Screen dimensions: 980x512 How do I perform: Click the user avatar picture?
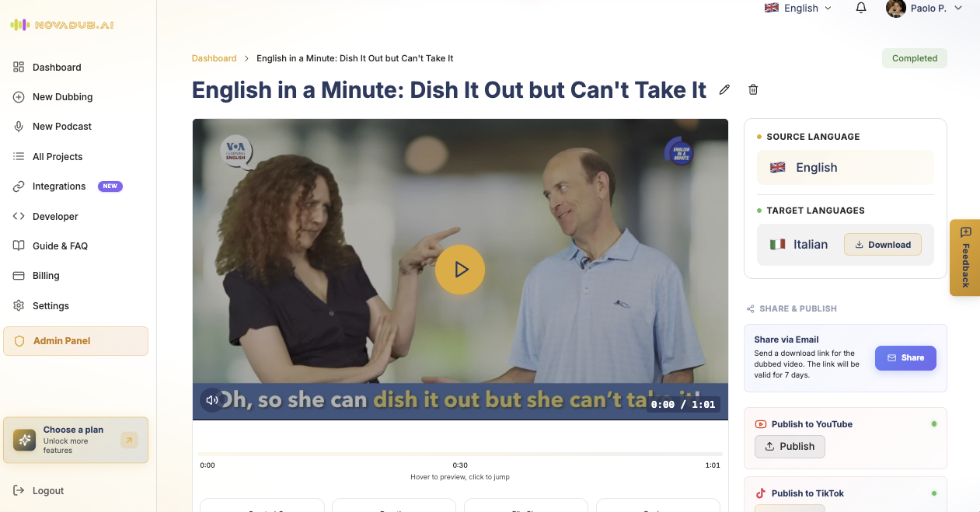click(896, 8)
